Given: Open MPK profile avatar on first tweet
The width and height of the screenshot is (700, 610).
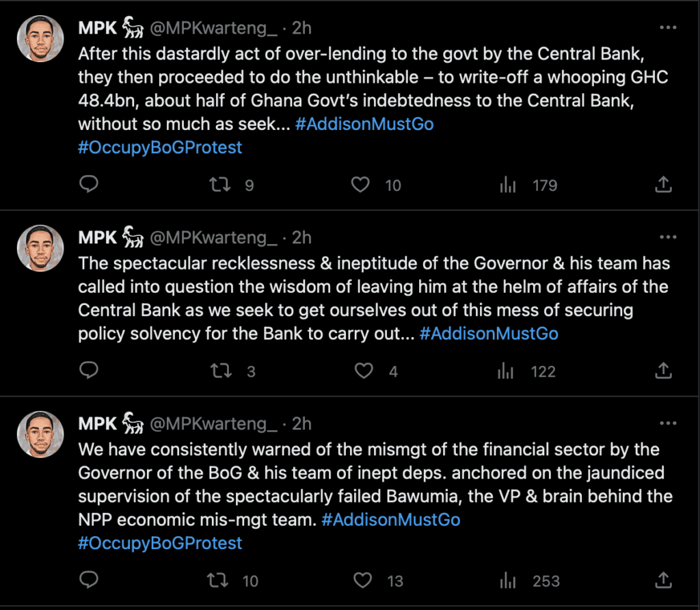Looking at the screenshot, I should point(40,38).
